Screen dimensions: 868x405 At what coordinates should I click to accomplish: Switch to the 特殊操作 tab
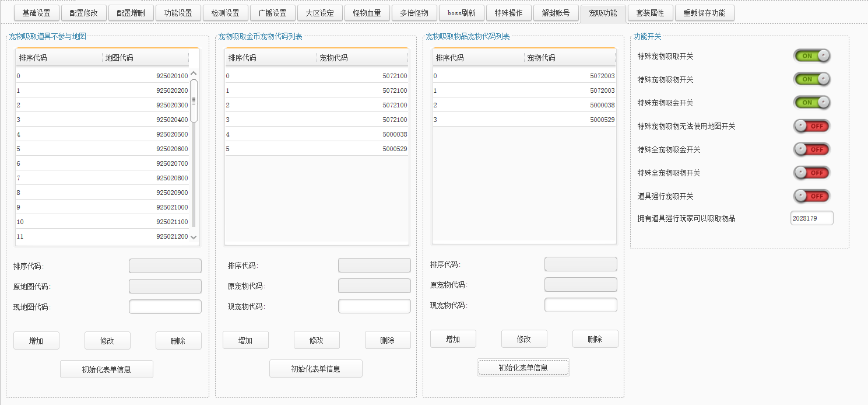pyautogui.click(x=508, y=13)
